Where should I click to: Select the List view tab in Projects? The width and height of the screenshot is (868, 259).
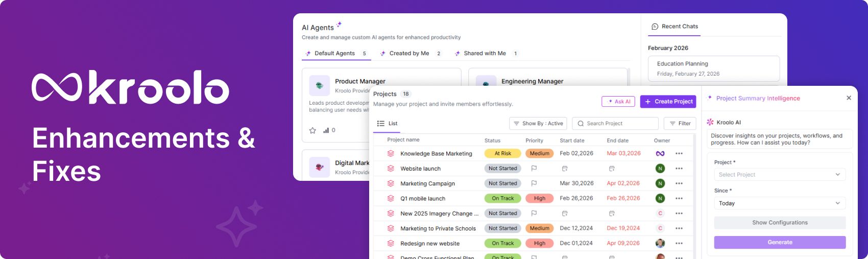(x=388, y=124)
